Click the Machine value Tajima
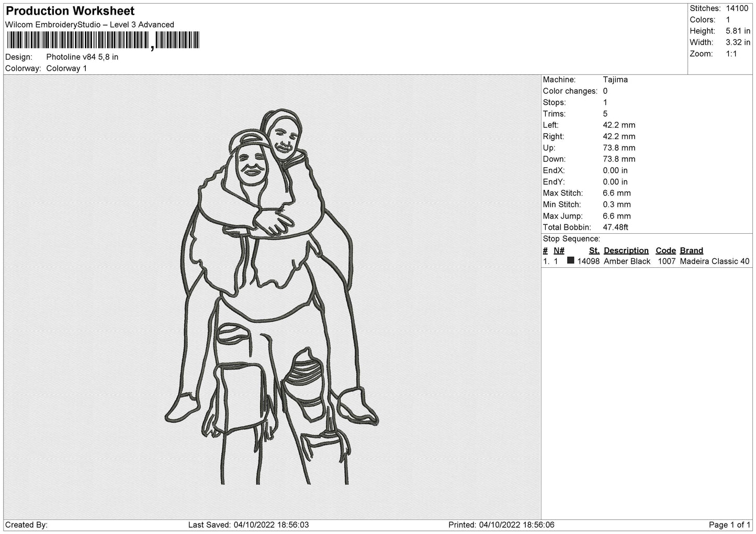The height and width of the screenshot is (534, 756). pyautogui.click(x=615, y=79)
